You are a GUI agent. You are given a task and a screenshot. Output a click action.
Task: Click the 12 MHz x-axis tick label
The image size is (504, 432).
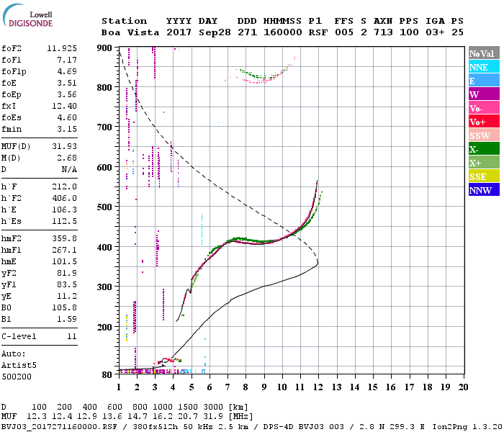pyautogui.click(x=318, y=387)
